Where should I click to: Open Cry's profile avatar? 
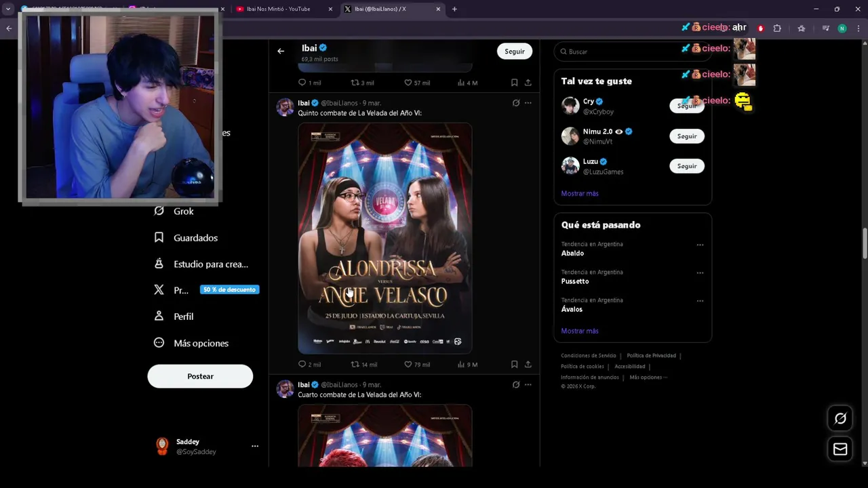click(x=570, y=106)
